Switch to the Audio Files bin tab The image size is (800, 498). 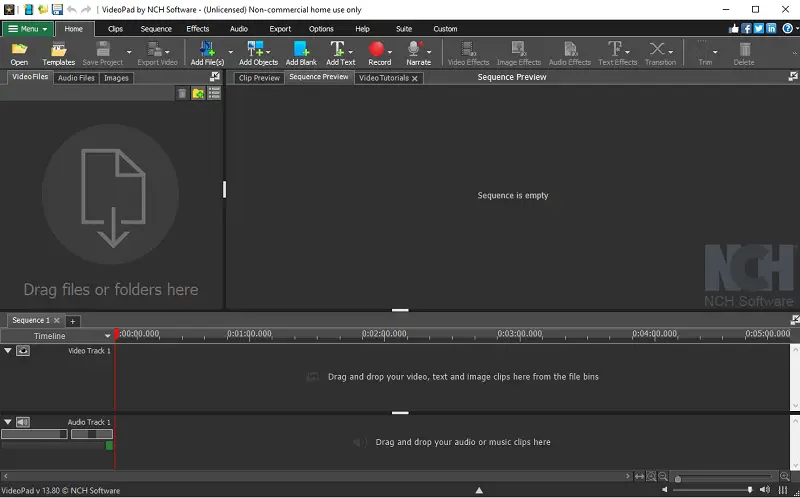[x=76, y=78]
